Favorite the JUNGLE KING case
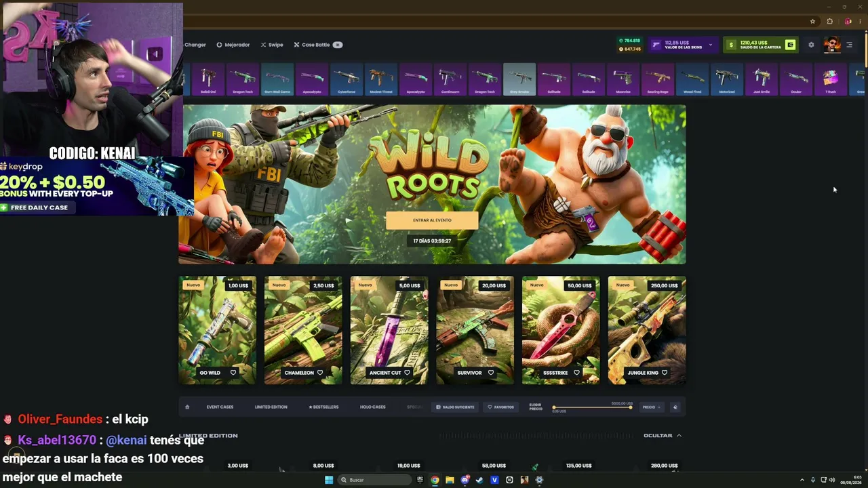 pos(665,373)
